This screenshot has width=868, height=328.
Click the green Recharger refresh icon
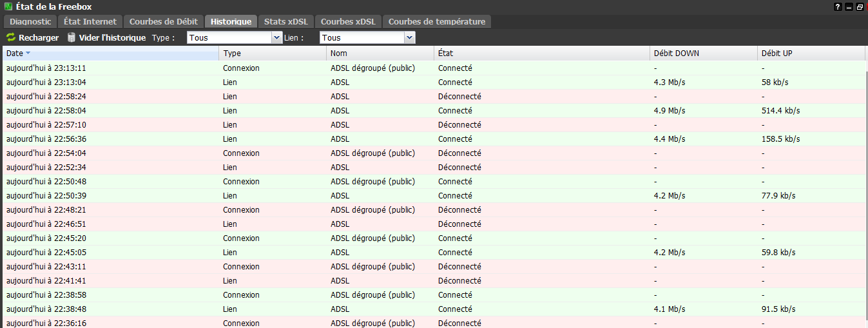(x=11, y=38)
